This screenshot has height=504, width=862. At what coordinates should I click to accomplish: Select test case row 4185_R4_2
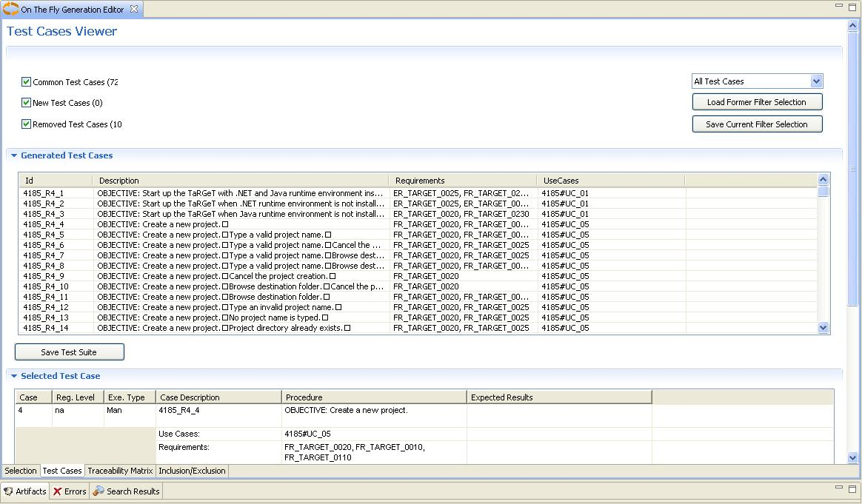click(x=418, y=204)
